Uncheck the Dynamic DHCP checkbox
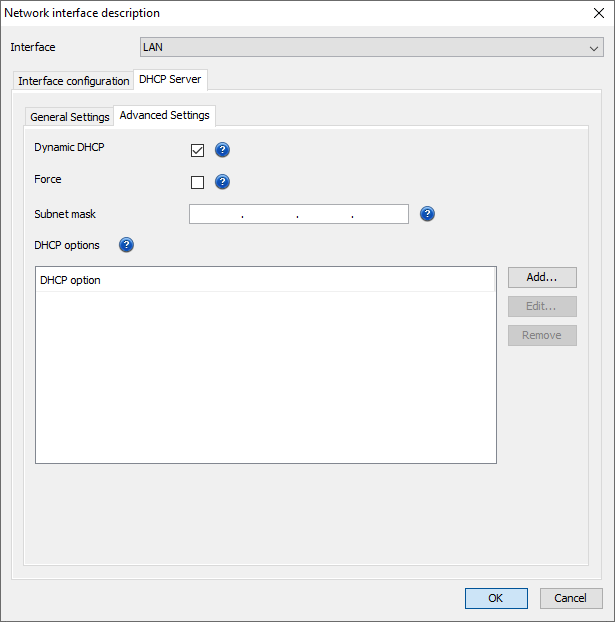615x622 pixels. click(197, 150)
